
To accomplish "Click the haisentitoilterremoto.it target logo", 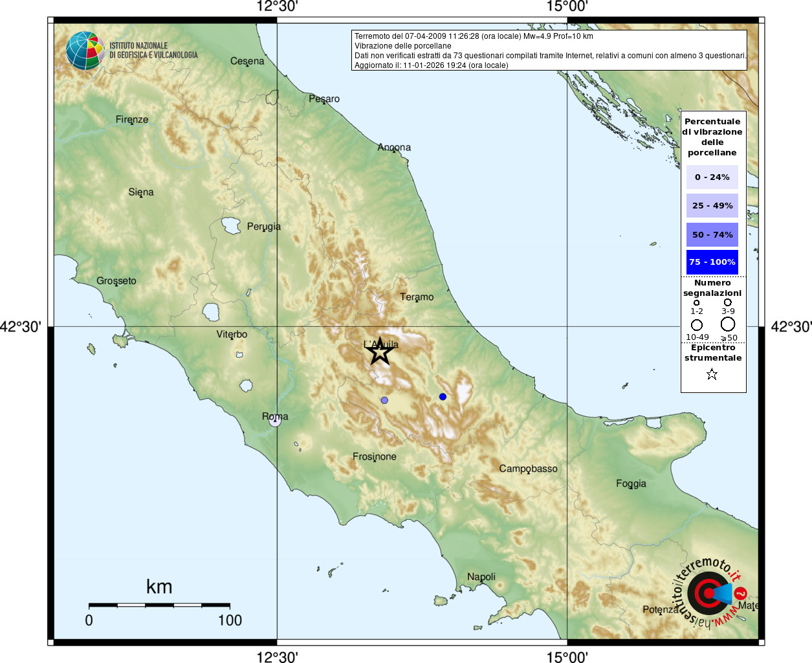I will tap(710, 592).
